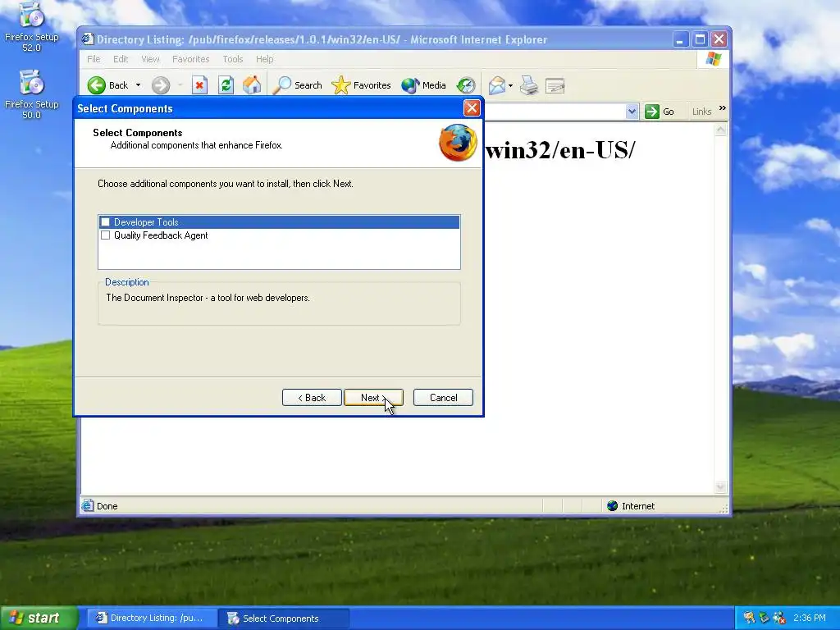This screenshot has height=630, width=840.
Task: Click the Internet zone globe icon
Action: point(612,505)
